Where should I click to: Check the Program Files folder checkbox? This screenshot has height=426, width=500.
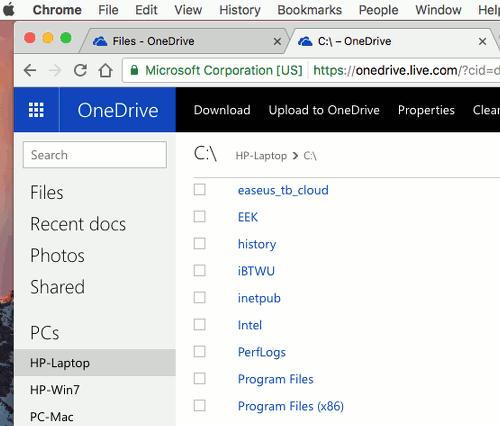click(200, 379)
